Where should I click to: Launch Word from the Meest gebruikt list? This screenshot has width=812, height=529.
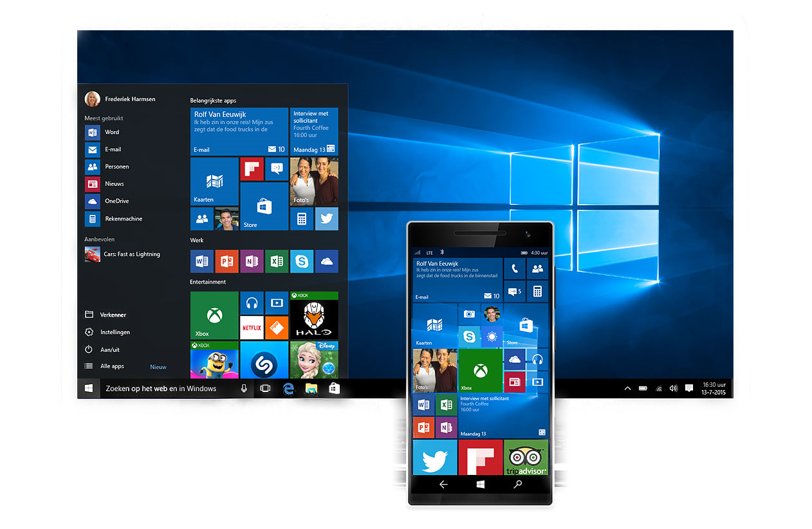[x=103, y=132]
